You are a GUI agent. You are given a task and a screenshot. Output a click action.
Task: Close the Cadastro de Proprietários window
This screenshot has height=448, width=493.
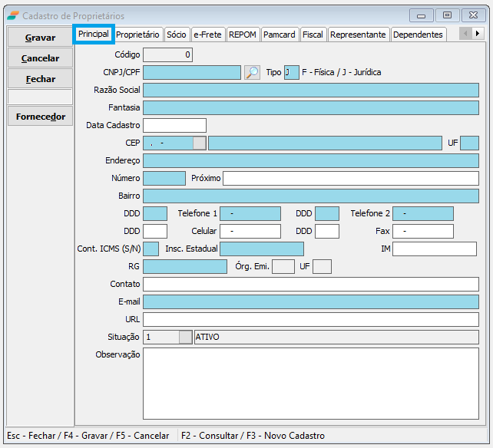coord(474,15)
